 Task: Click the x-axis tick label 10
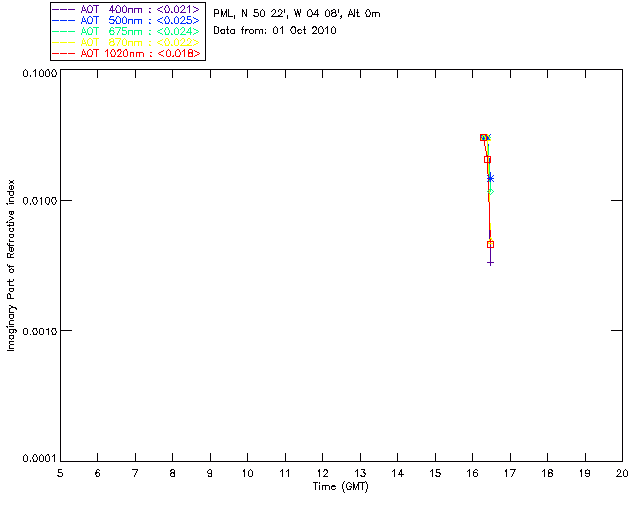click(247, 473)
